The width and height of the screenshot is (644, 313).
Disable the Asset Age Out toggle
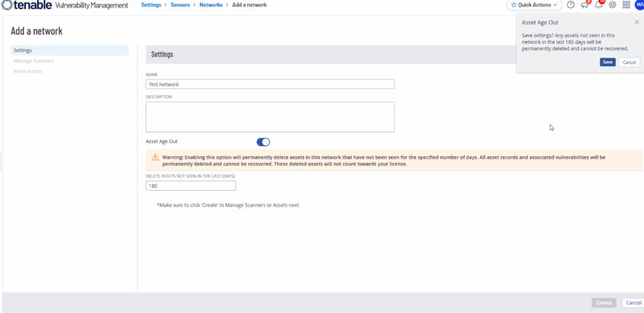point(263,142)
